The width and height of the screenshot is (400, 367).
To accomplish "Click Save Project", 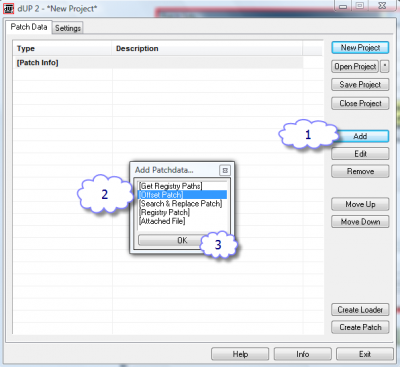I will pyautogui.click(x=360, y=85).
